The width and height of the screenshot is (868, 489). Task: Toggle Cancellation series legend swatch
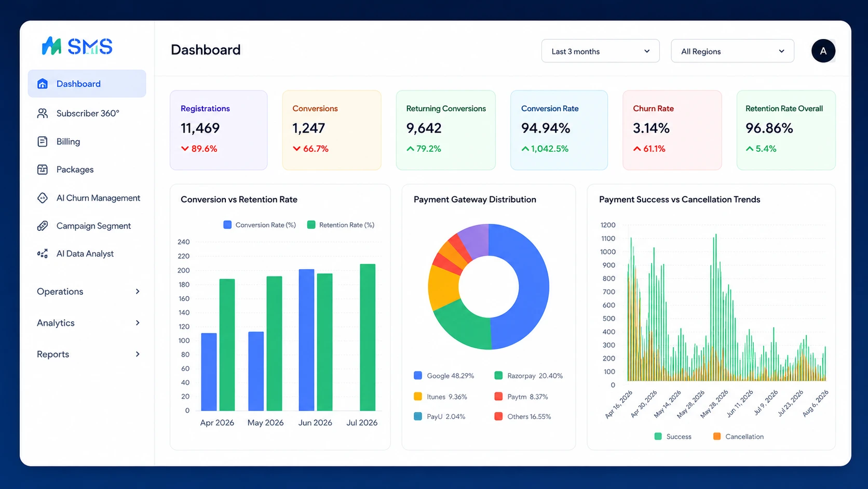[x=717, y=436]
